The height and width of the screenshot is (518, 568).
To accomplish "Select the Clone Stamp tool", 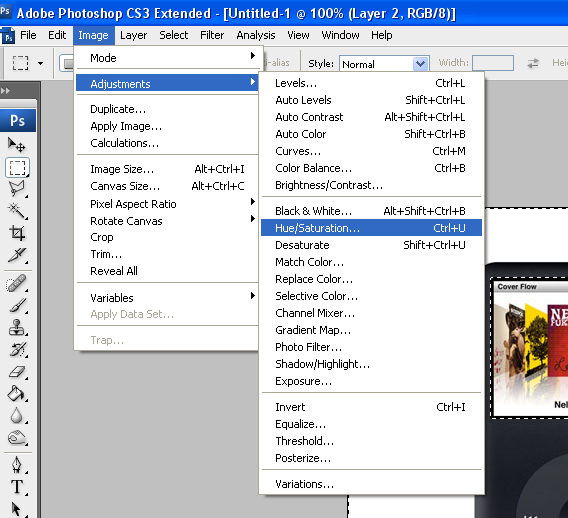I will [x=17, y=327].
